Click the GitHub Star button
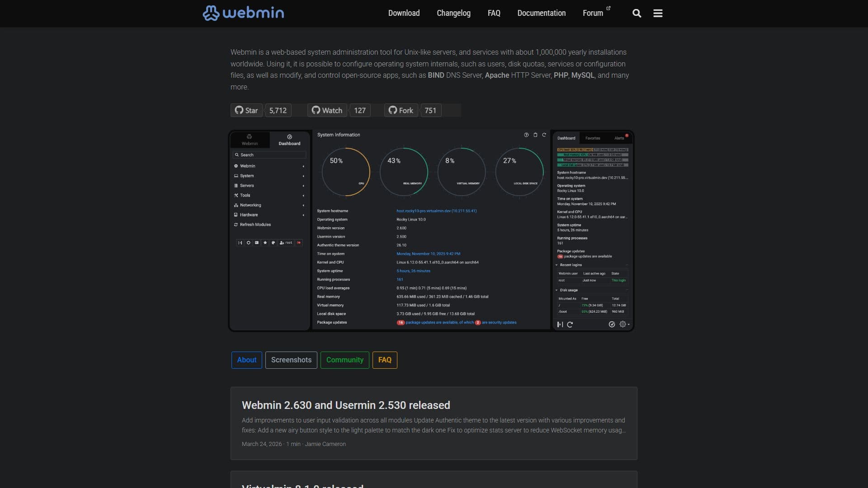 pyautogui.click(x=246, y=110)
